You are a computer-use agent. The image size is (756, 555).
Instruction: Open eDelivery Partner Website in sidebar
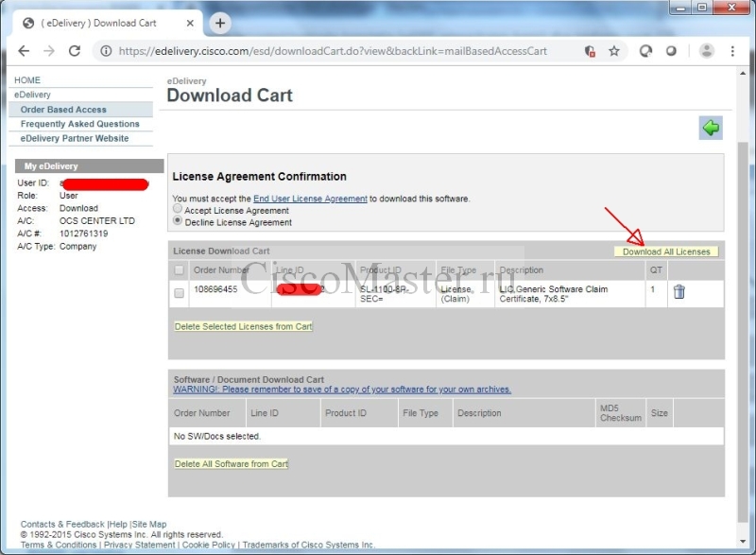[75, 138]
